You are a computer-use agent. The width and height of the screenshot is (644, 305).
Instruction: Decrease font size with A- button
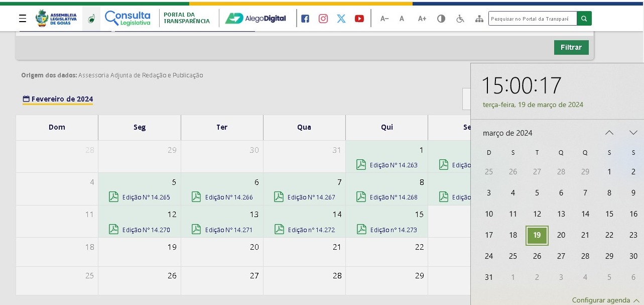[x=384, y=19]
